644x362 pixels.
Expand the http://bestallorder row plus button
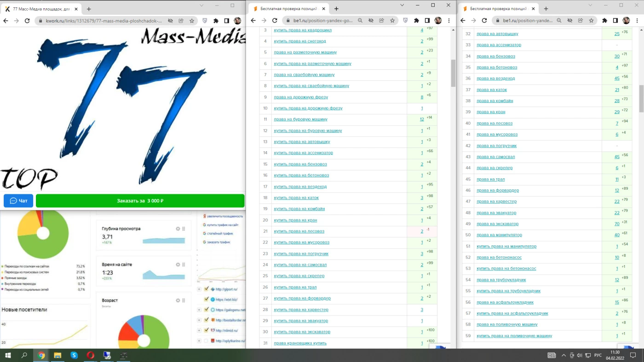pos(199,320)
